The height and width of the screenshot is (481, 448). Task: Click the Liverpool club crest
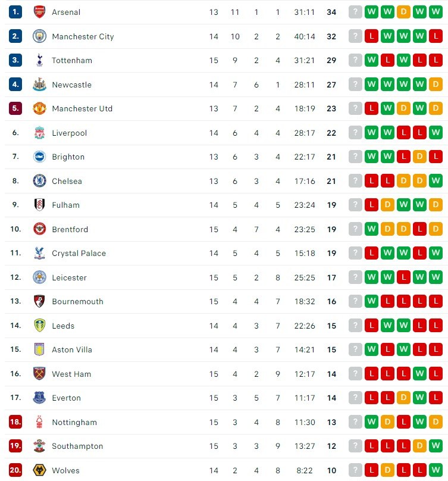click(39, 133)
